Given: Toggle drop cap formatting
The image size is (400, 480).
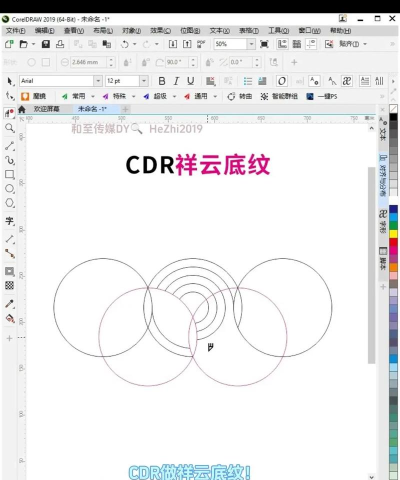Looking at the screenshot, I should pos(262,81).
